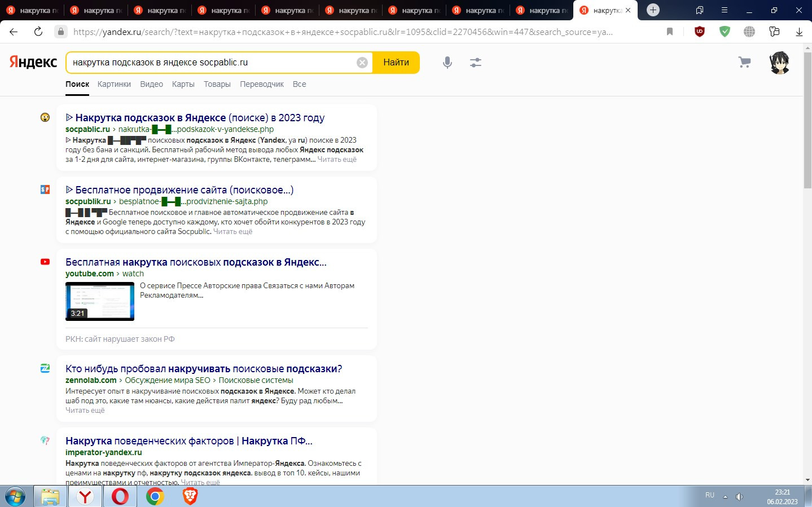Click the page scrollbar up arrow
The width and height of the screenshot is (812, 507).
tap(807, 49)
